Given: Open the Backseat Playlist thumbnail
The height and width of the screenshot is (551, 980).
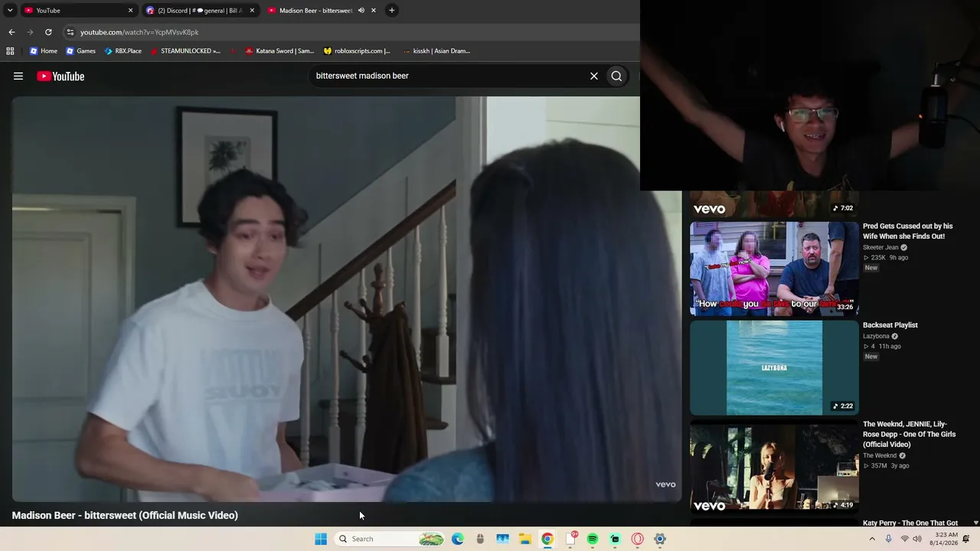Looking at the screenshot, I should pyautogui.click(x=774, y=367).
